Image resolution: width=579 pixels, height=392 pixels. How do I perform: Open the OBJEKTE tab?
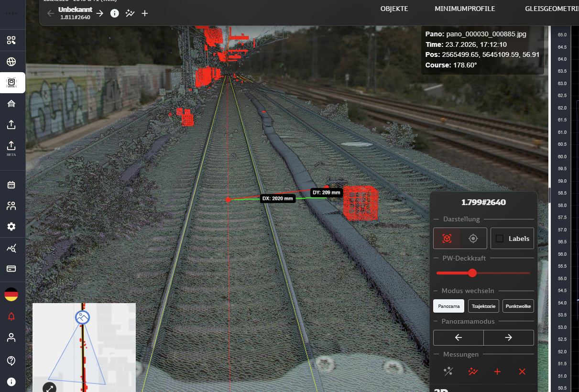point(394,9)
